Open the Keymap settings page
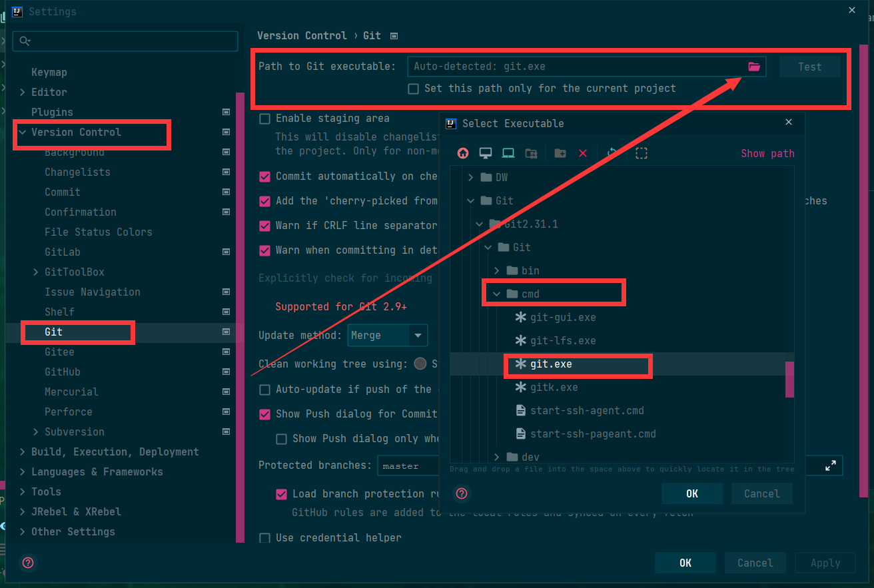874x588 pixels. click(x=49, y=73)
